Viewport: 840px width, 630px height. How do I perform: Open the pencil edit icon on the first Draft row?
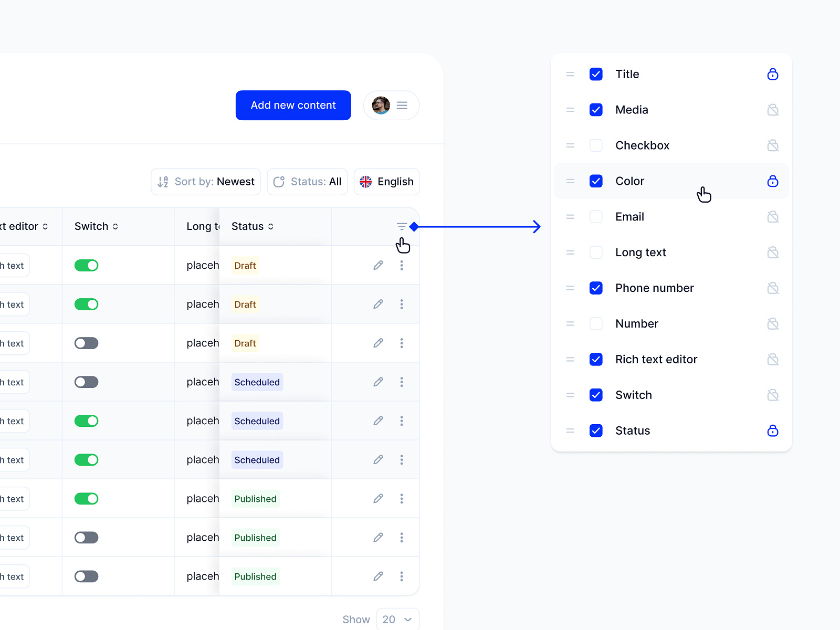(x=377, y=265)
